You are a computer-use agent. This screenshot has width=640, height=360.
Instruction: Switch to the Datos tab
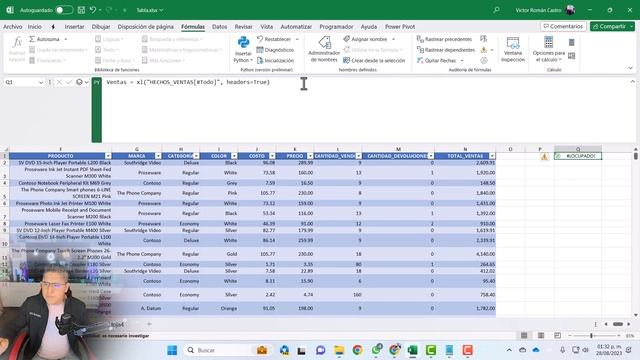coord(220,27)
